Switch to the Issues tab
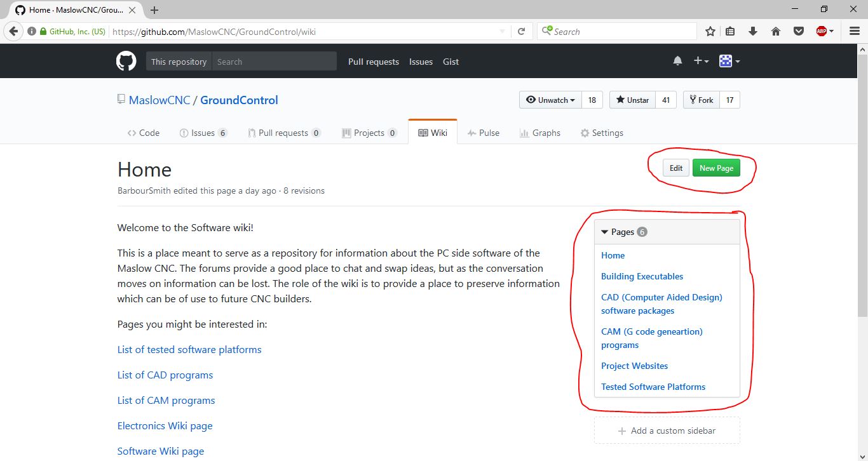The image size is (868, 461). tap(203, 133)
